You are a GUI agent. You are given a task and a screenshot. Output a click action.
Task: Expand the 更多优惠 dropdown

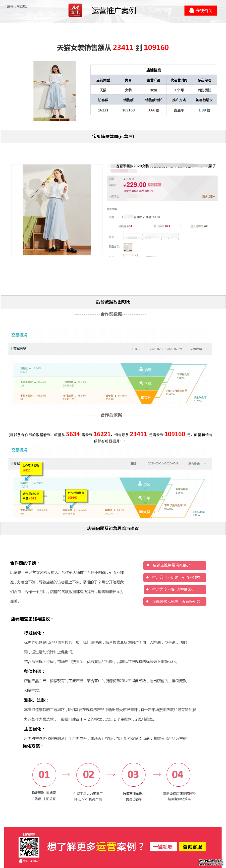coord(208,196)
